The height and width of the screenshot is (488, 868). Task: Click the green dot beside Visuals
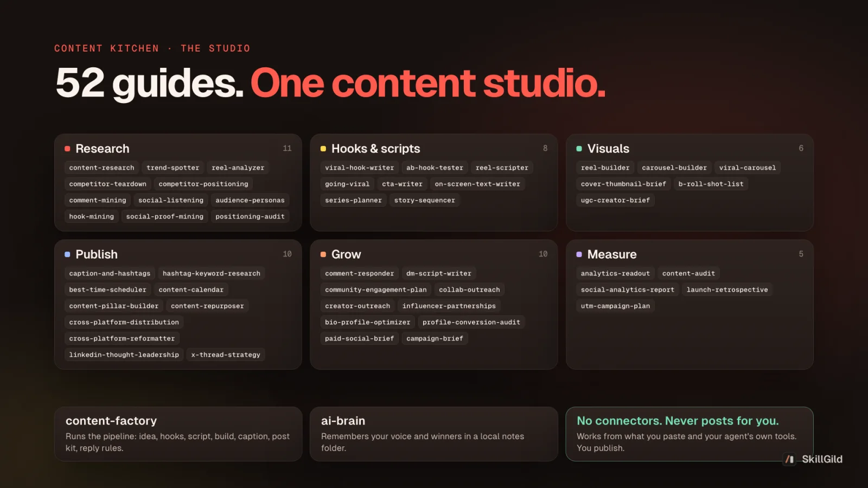tap(579, 149)
